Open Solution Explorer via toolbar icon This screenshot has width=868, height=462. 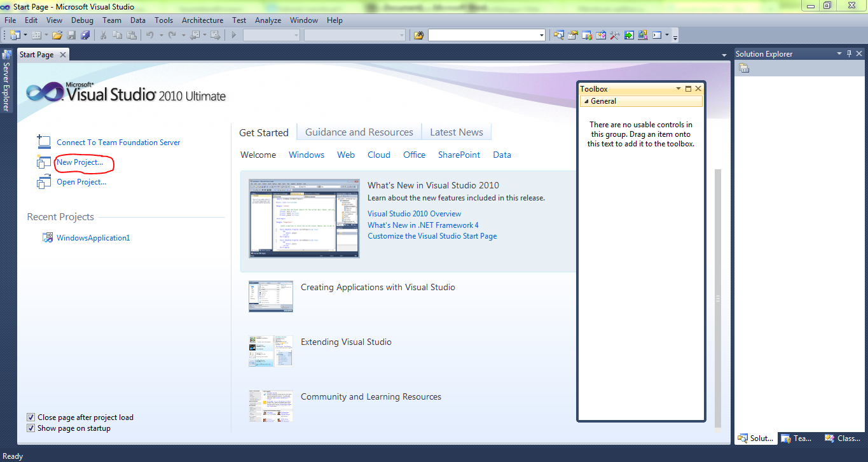tap(559, 35)
